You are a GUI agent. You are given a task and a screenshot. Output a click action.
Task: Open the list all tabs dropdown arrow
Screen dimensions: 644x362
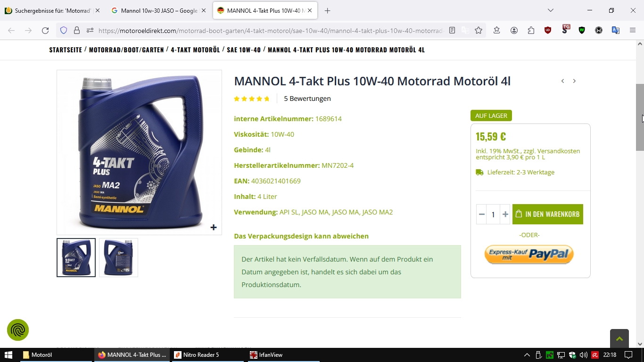[x=550, y=10]
